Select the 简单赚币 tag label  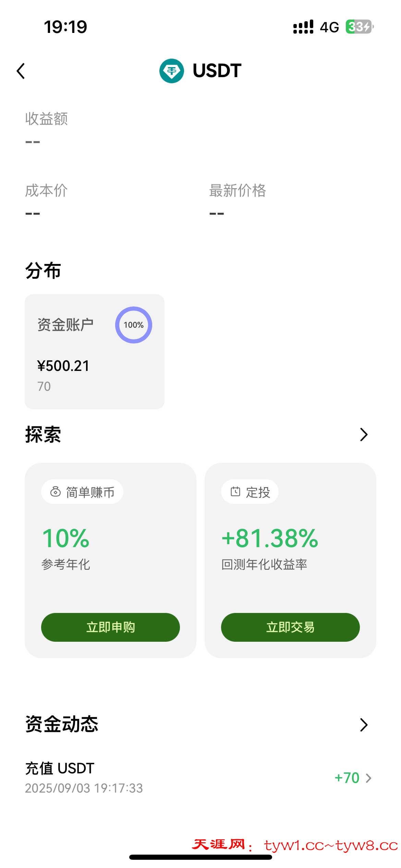90,492
